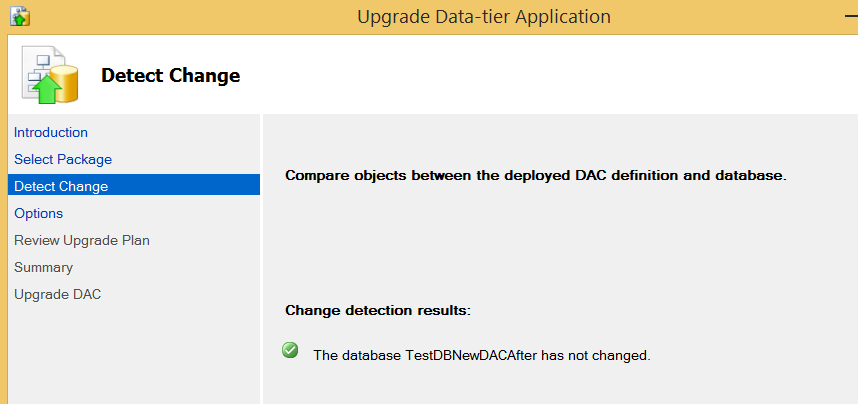Click the database upgrade icon in the header
The image size is (858, 404).
tap(50, 74)
